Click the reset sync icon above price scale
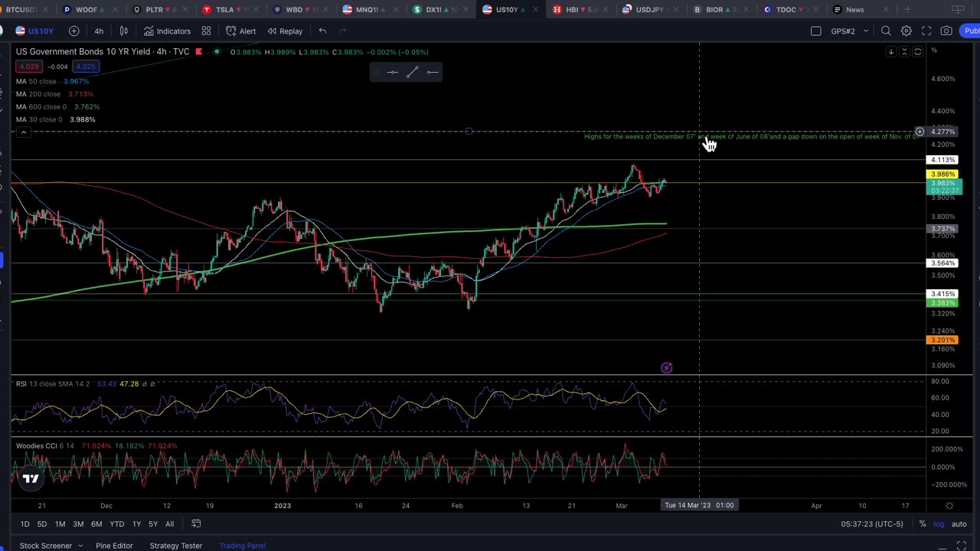 [x=917, y=52]
